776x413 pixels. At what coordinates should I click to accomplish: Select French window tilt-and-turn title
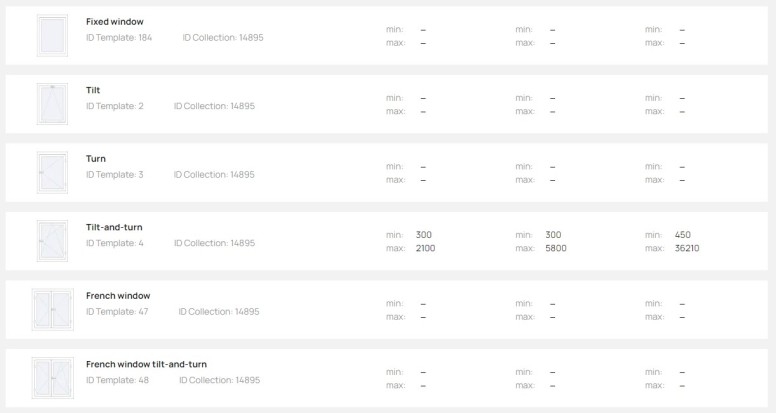[146, 364]
